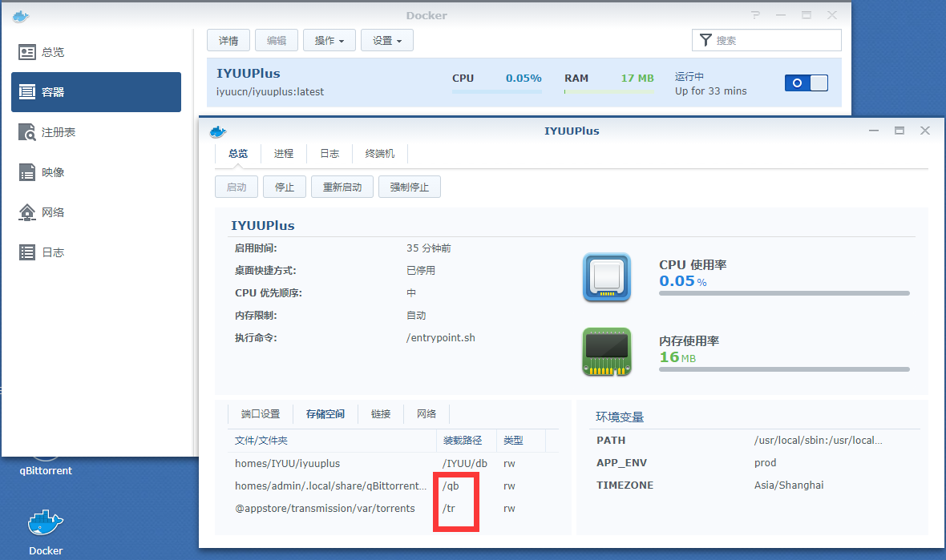Open the 映像 images sidebar section
Screen dimensions: 946x560
(x=96, y=172)
